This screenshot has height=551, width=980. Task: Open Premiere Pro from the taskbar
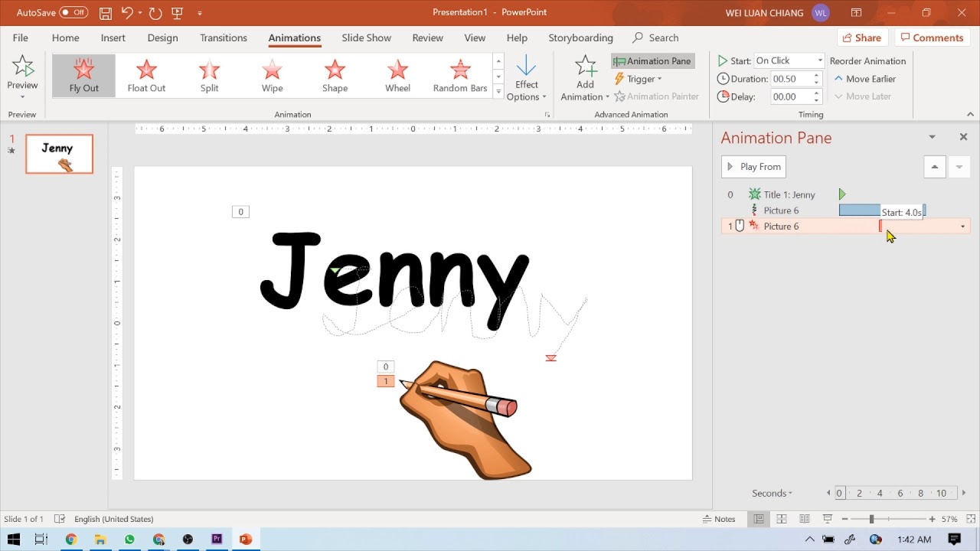(x=217, y=540)
